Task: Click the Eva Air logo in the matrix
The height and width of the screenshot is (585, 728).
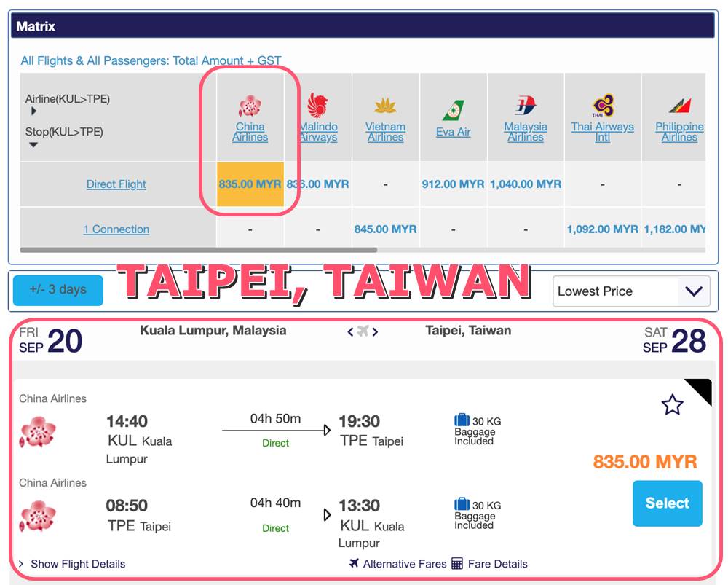Action: (x=453, y=111)
